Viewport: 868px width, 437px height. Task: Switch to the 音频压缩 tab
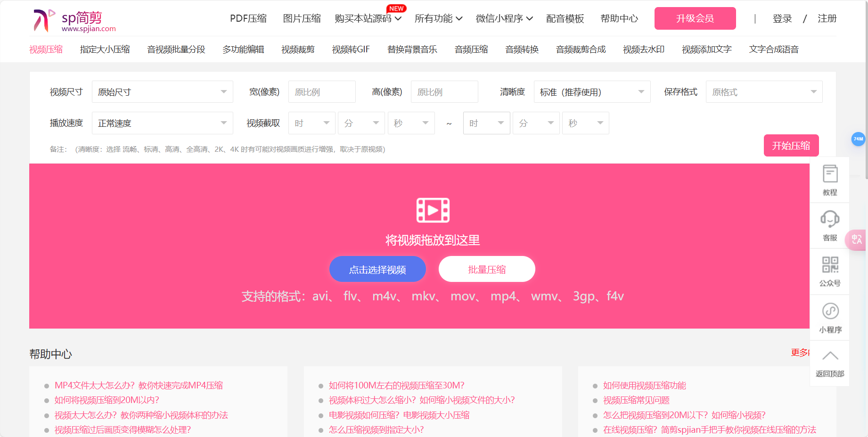471,49
